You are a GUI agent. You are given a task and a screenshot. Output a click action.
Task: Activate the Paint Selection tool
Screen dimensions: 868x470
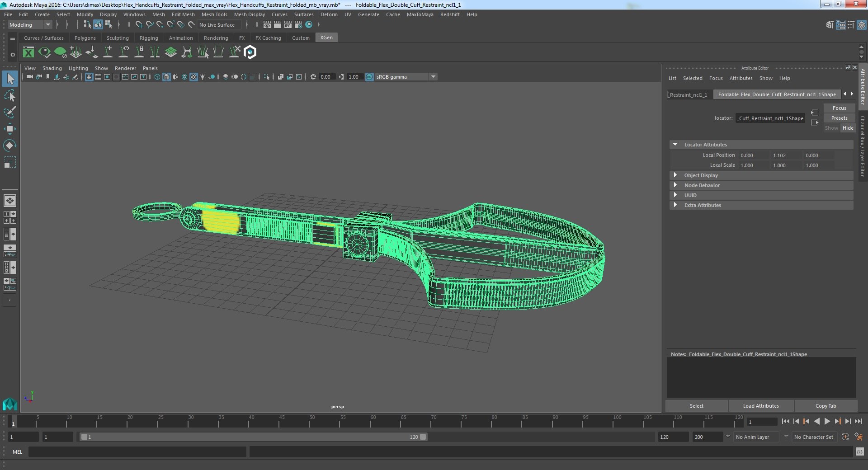9,112
